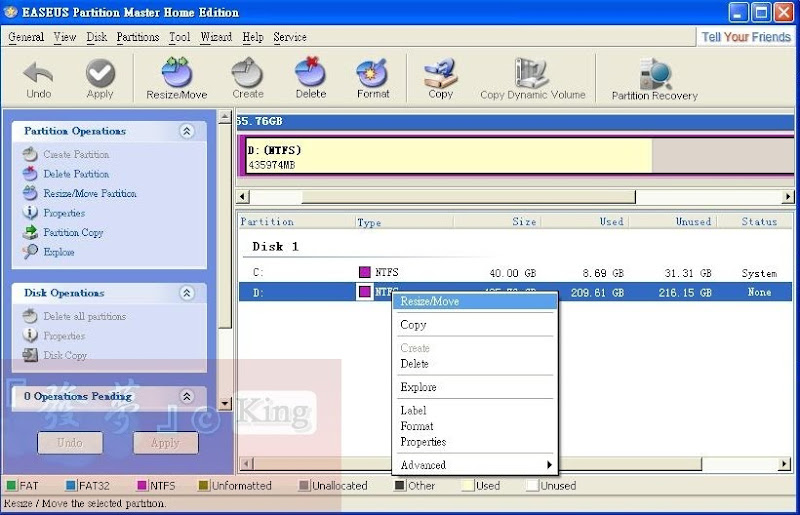Click the sidebar scrollbar down arrow
800x515 pixels.
(x=225, y=403)
